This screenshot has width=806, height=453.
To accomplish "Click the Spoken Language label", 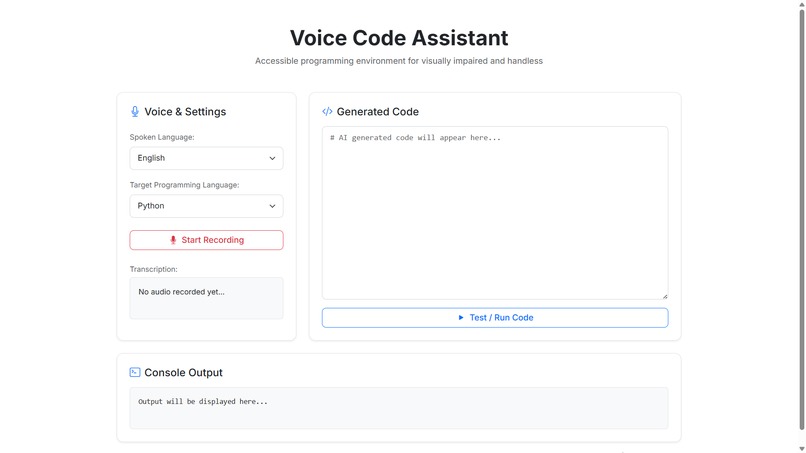I will (x=162, y=137).
